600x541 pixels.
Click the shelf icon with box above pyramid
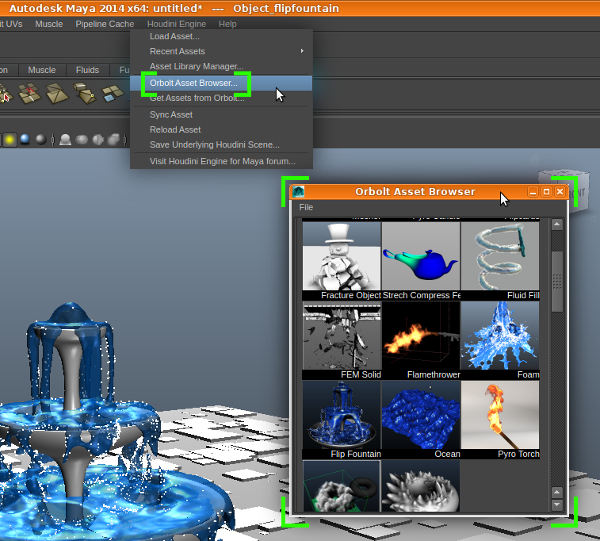pyautogui.click(x=85, y=93)
